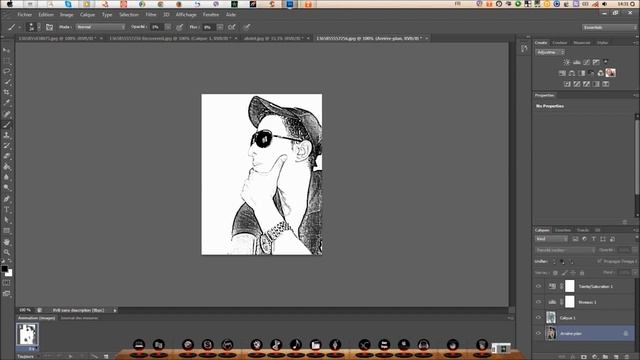Open the layer blending mode dropdown
This screenshot has height=360, width=640.
coord(565,250)
